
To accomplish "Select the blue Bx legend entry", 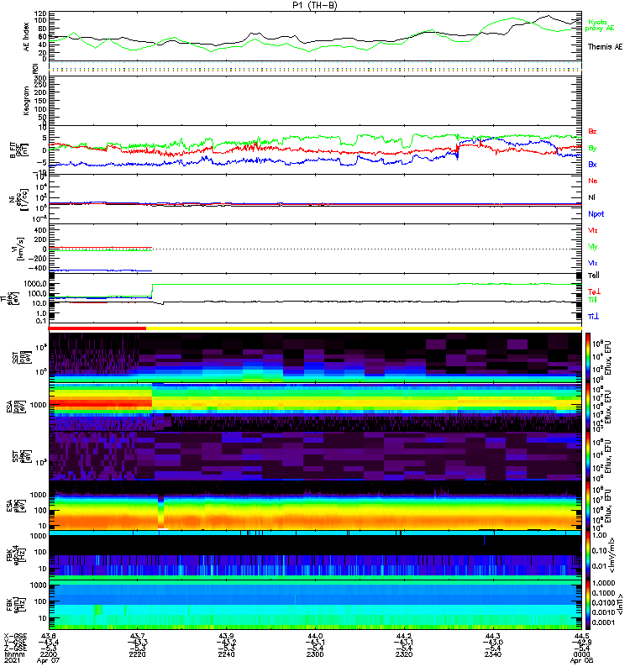I will (x=592, y=165).
